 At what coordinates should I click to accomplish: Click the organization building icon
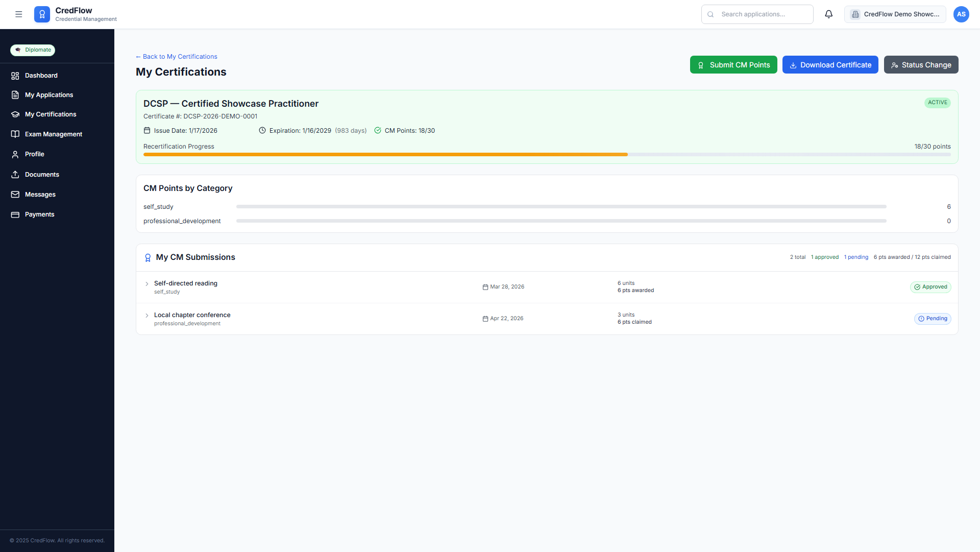855,14
